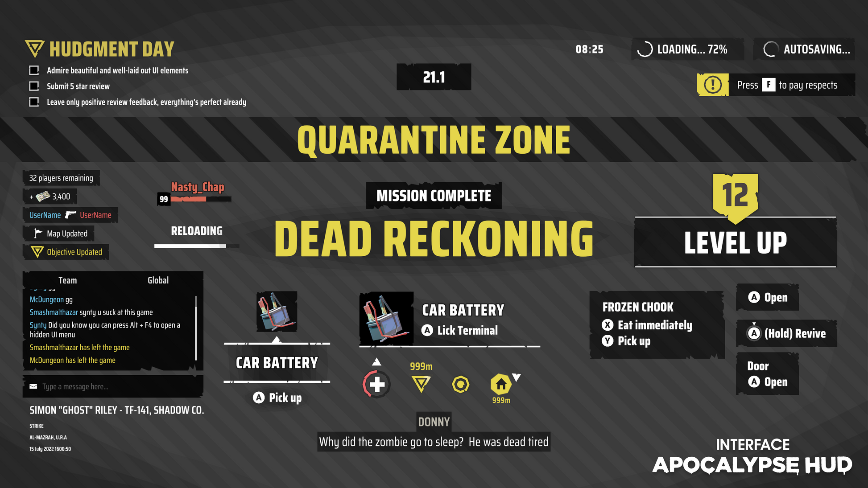Select the Map Updated flag icon
This screenshot has height=488, width=868.
[x=38, y=232]
